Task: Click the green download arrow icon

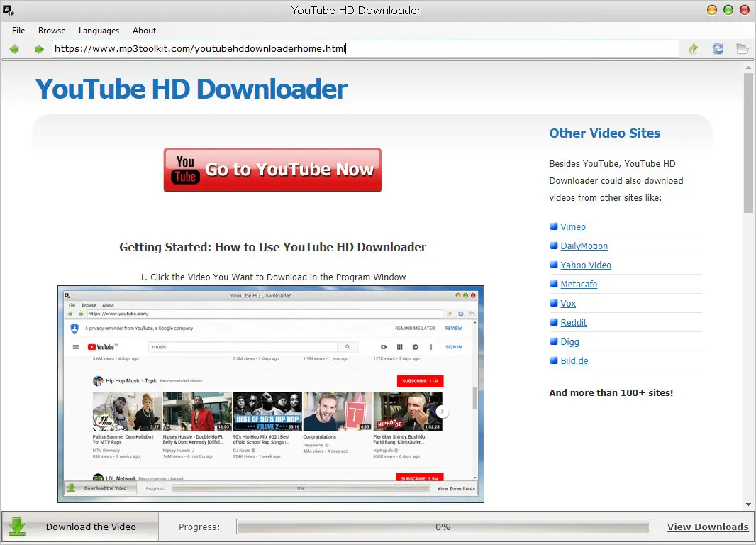Action: pos(17,527)
